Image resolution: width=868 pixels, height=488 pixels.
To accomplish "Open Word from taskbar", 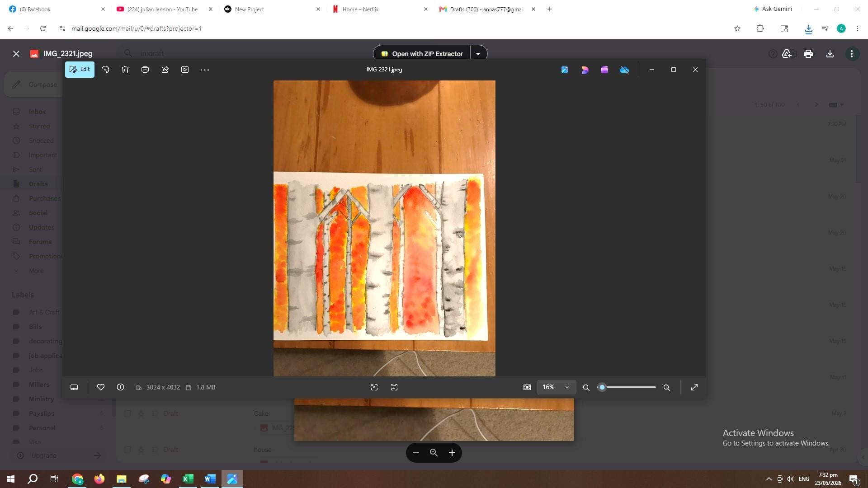I will [x=210, y=479].
